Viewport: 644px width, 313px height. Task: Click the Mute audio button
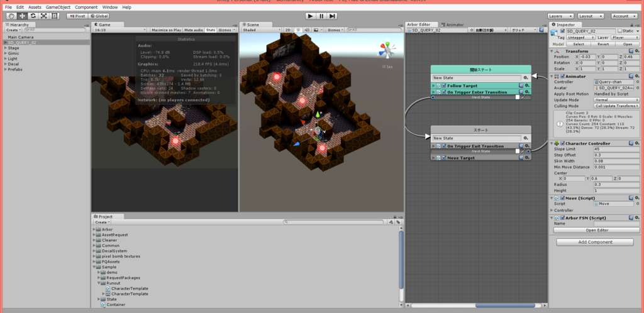[x=194, y=30]
